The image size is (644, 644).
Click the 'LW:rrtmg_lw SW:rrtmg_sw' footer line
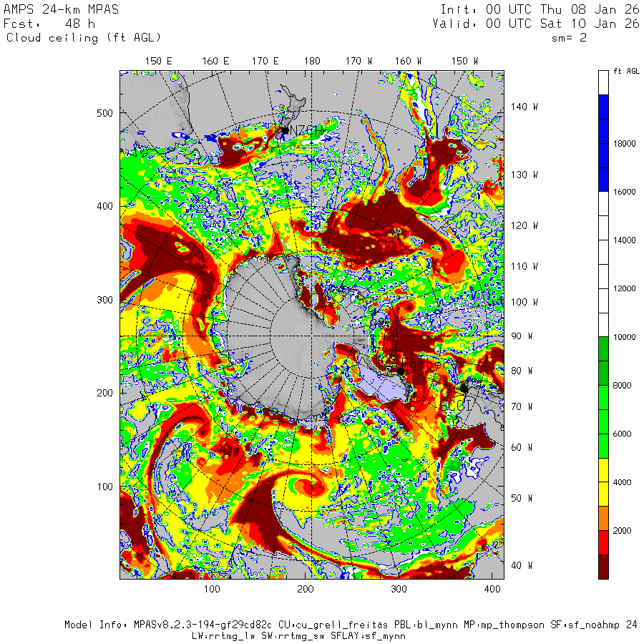tap(298, 636)
